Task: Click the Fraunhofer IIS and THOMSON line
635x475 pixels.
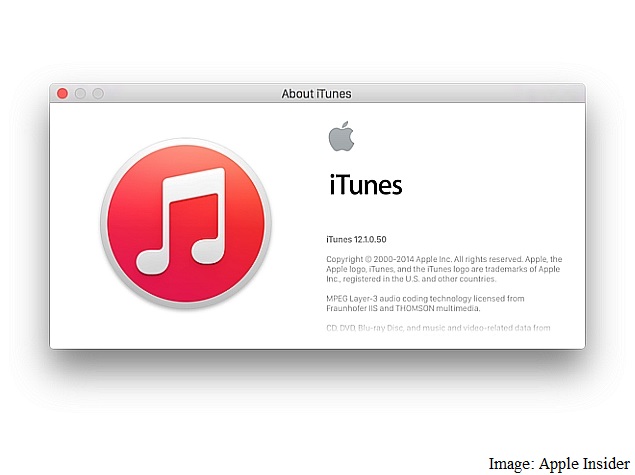Action: 403,309
